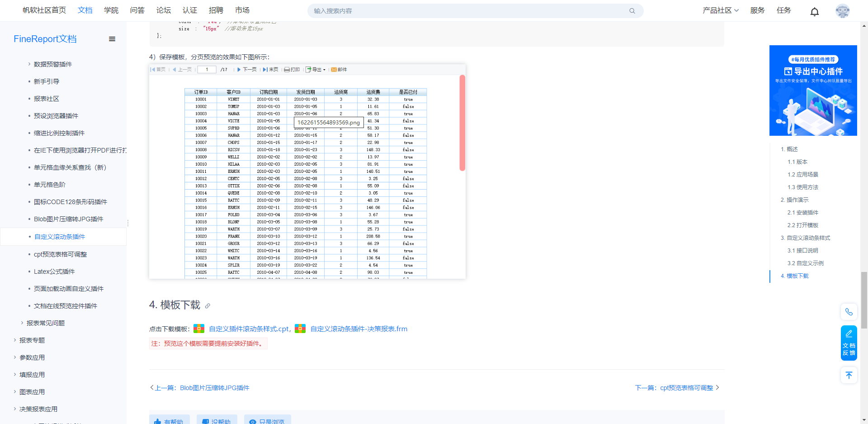Open the 服务 nav item

(x=758, y=10)
